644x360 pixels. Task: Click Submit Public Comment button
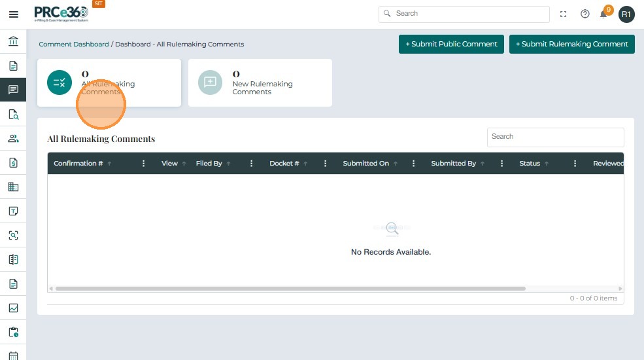[451, 44]
